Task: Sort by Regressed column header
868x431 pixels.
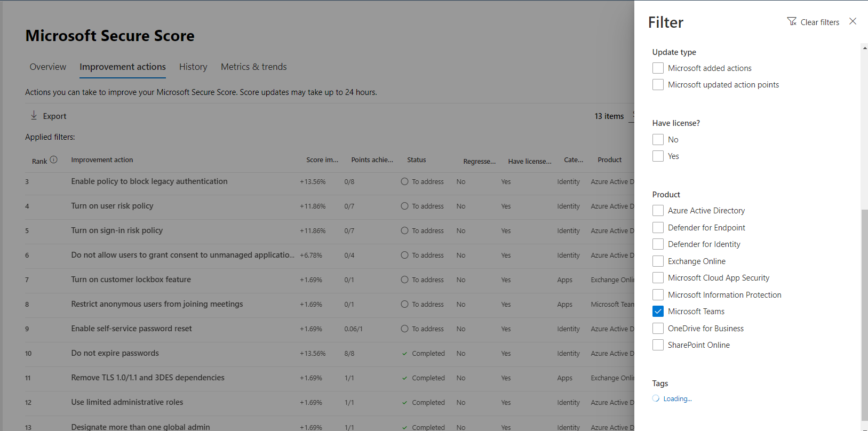Action: click(x=479, y=161)
